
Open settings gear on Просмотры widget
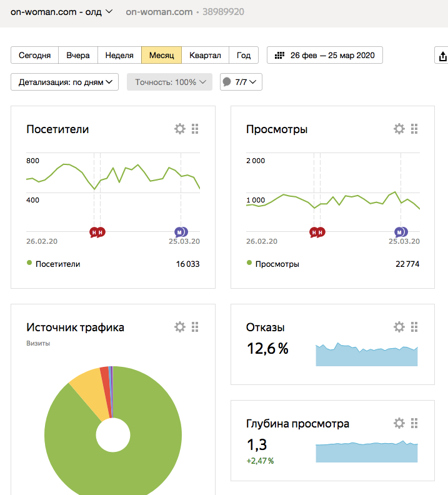click(399, 129)
